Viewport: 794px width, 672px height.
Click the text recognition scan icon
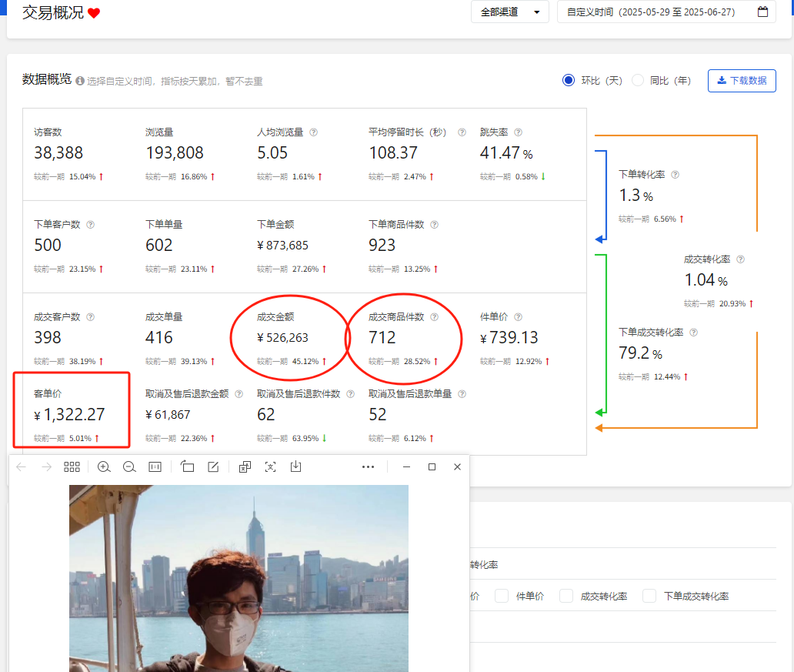pos(270,467)
